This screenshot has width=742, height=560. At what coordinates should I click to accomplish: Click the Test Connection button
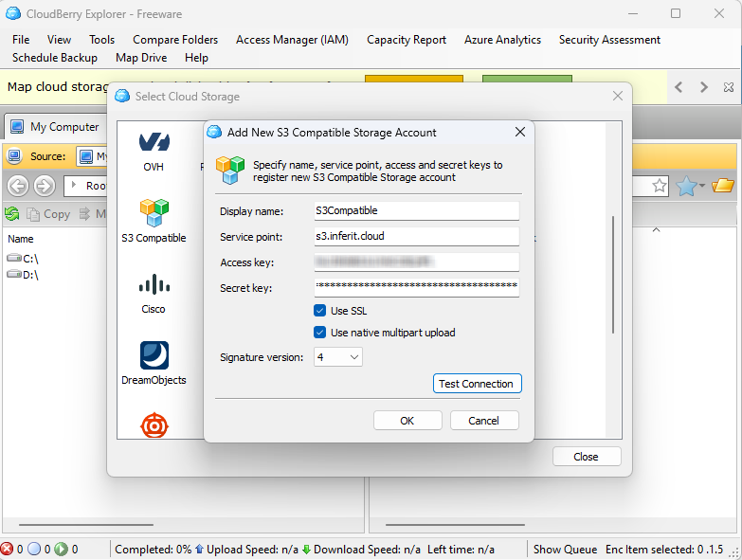click(x=477, y=384)
